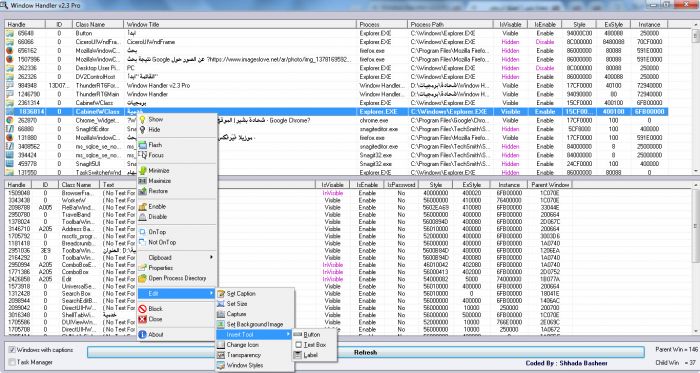Click the Set Background Image icon

point(221,324)
